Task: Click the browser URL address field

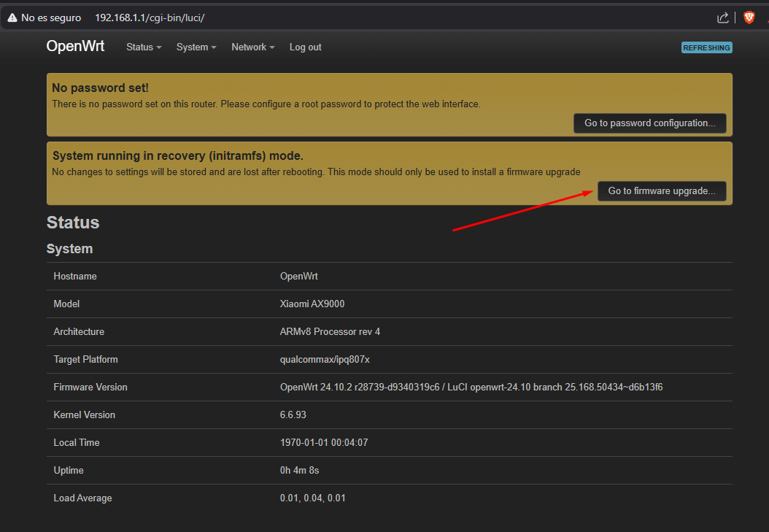Action: tap(365, 18)
